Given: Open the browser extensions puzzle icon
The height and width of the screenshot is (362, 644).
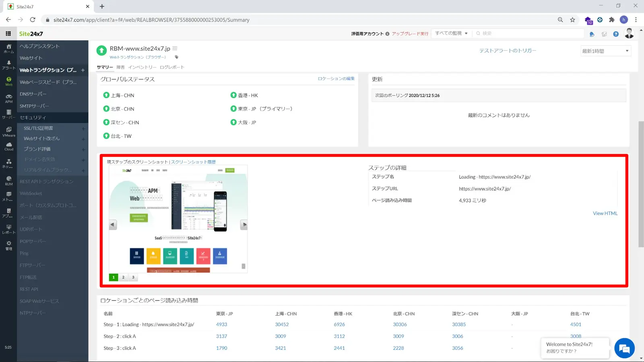Looking at the screenshot, I should pos(612,20).
